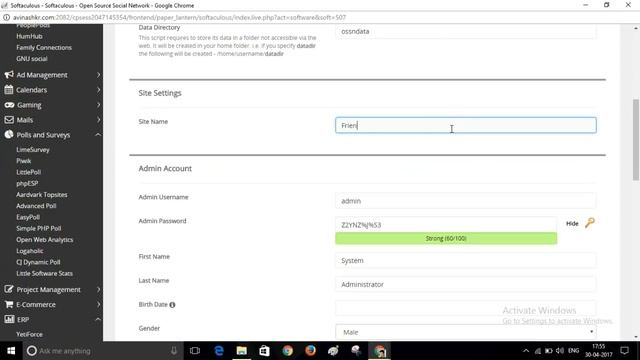This screenshot has width=640, height=360.
Task: Open File Explorer from taskbar
Action: click(x=242, y=351)
